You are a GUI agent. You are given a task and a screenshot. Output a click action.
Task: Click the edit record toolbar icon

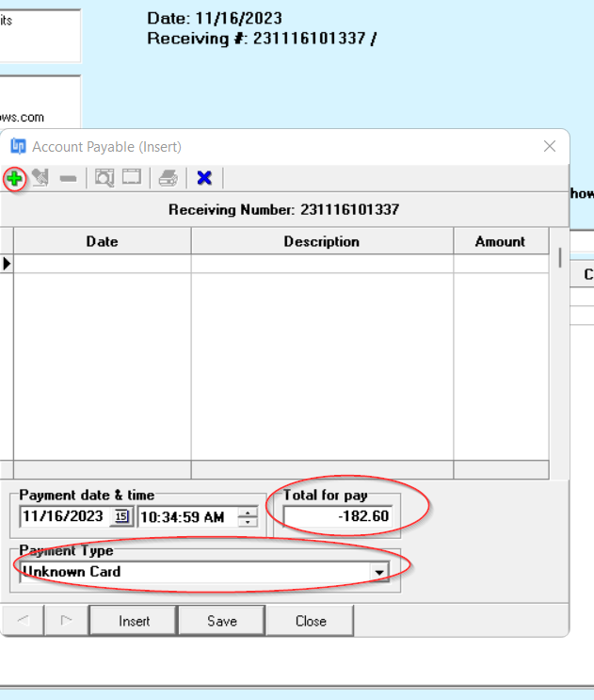point(40,178)
